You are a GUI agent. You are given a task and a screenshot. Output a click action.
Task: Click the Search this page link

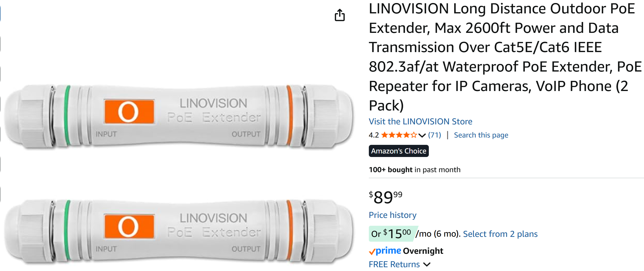pyautogui.click(x=481, y=135)
